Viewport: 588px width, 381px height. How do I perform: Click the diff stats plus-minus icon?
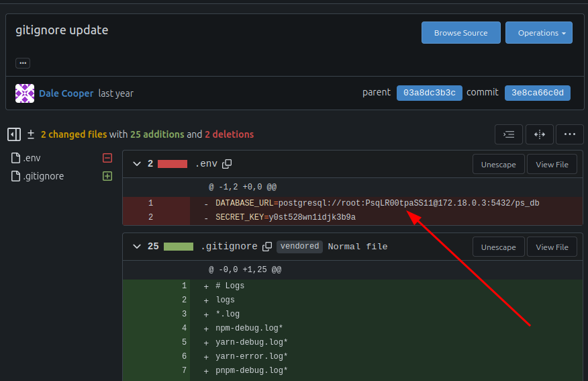tap(31, 134)
